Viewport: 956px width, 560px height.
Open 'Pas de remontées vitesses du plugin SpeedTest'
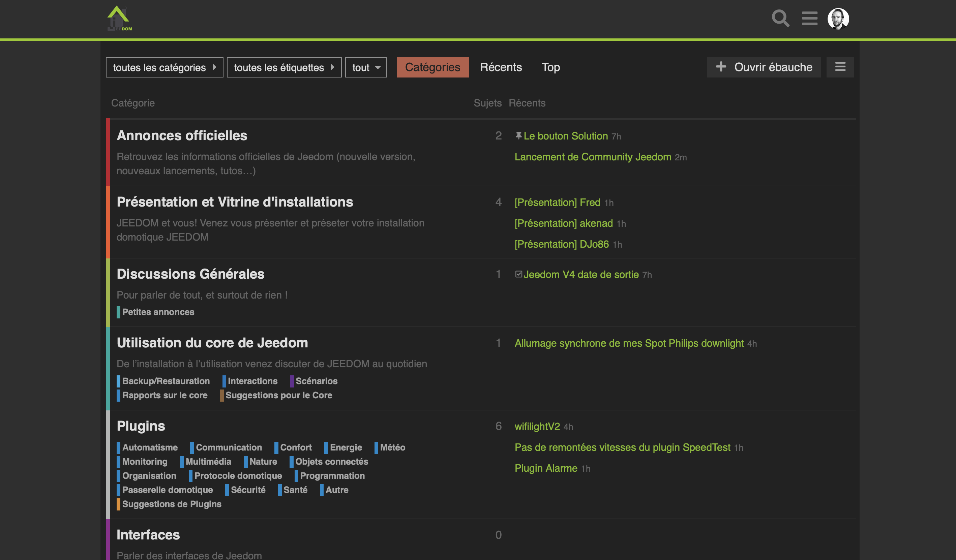pos(622,447)
